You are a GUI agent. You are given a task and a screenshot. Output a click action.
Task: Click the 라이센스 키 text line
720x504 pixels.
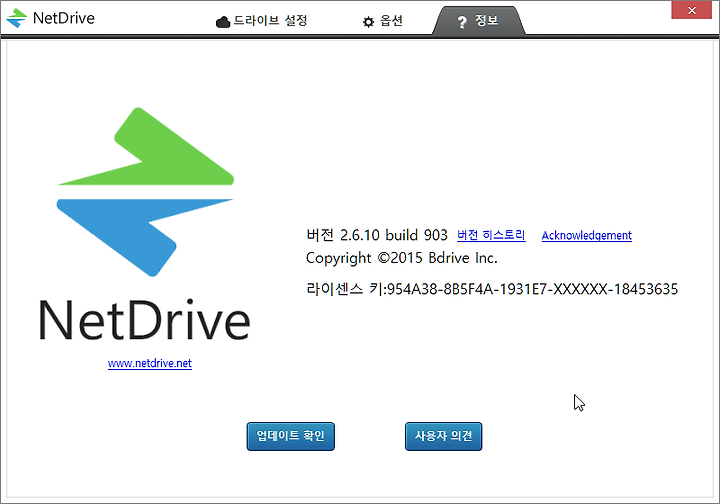tap(492, 289)
